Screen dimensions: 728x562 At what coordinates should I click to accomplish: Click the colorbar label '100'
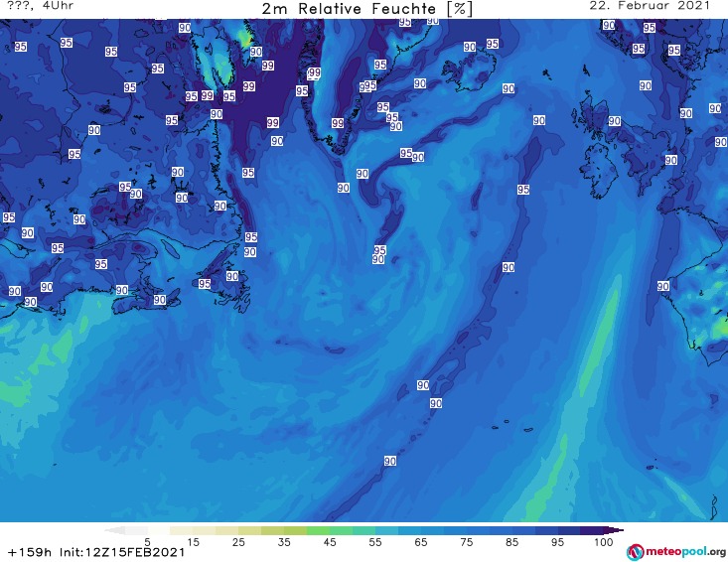point(604,542)
